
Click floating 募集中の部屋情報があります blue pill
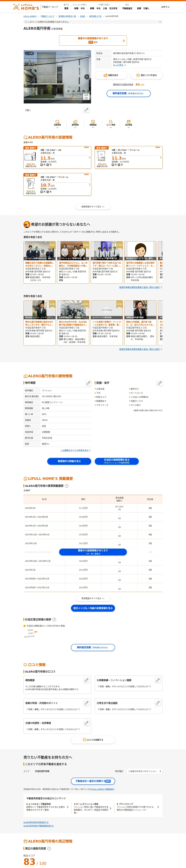93,552
